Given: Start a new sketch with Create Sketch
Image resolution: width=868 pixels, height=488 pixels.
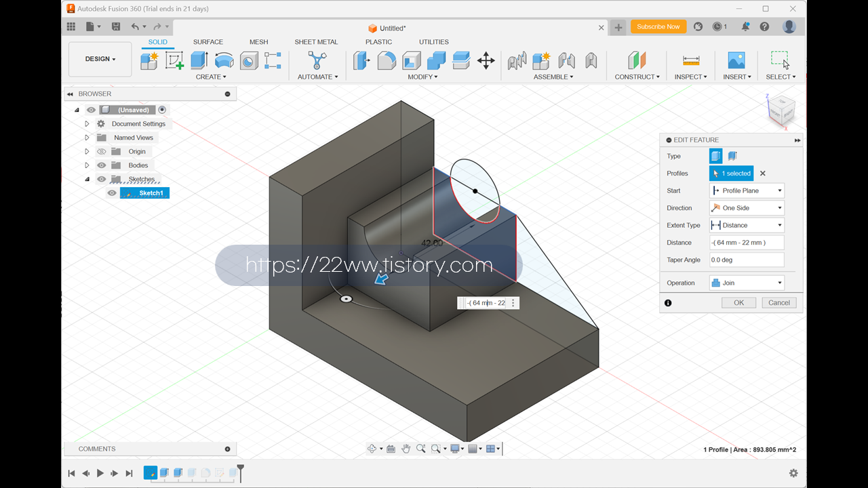Looking at the screenshot, I should pos(174,60).
